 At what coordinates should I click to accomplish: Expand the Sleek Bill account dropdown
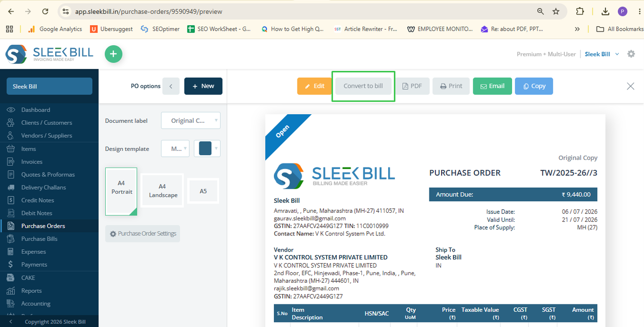coord(602,54)
